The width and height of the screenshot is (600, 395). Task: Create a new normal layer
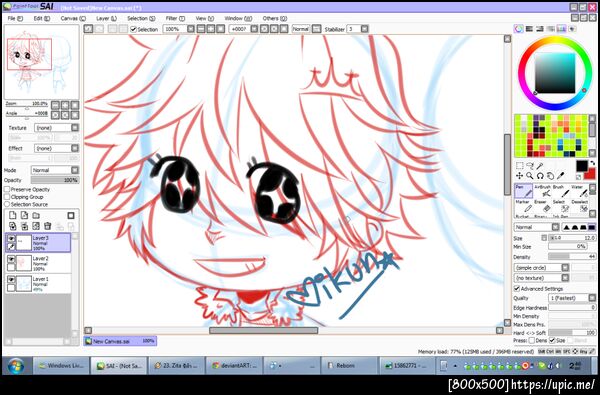(x=13, y=215)
